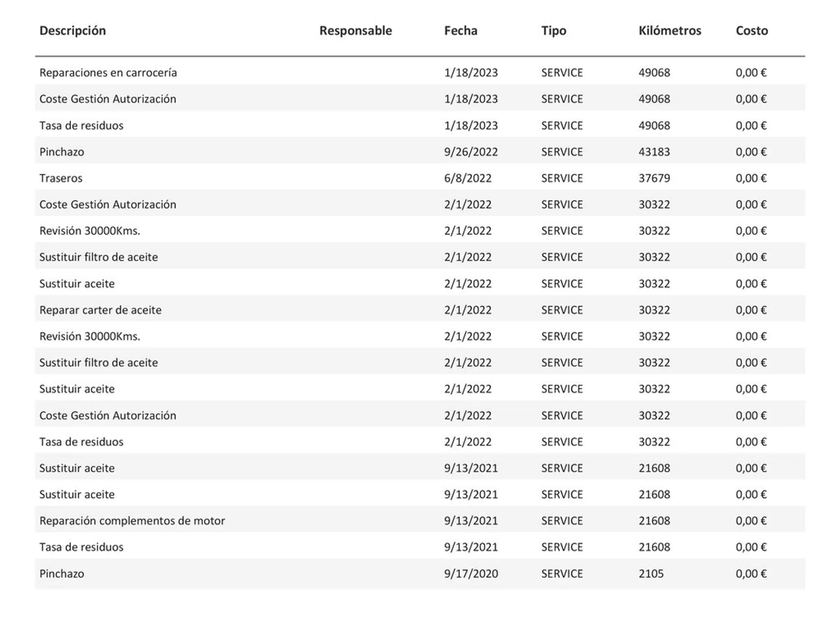Screen dimensions: 840x630
Task: Select the Traseros service entry
Action: point(420,178)
